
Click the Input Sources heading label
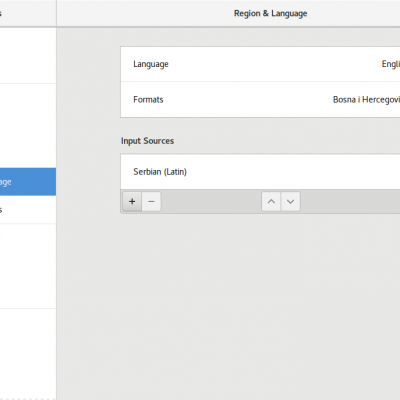tap(147, 141)
